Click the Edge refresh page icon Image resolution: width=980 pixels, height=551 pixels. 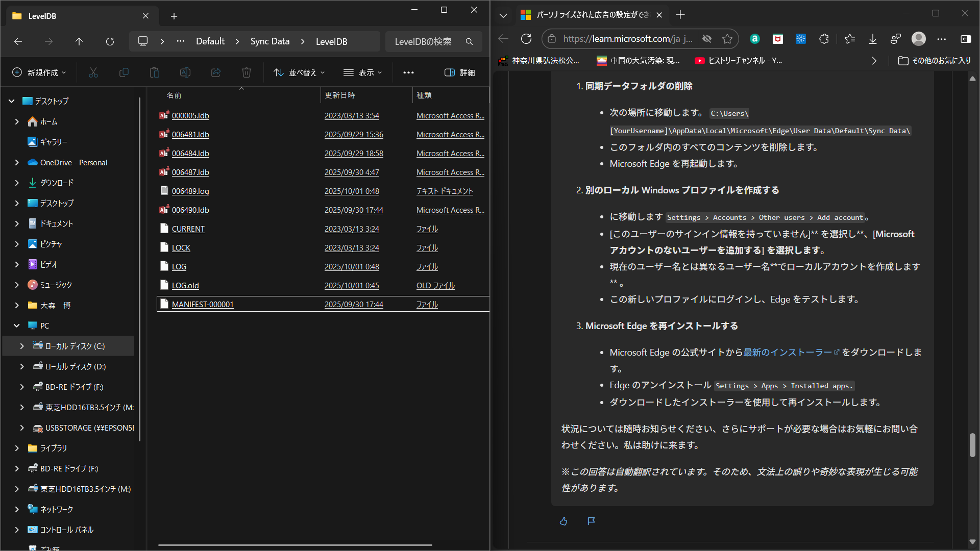526,39
